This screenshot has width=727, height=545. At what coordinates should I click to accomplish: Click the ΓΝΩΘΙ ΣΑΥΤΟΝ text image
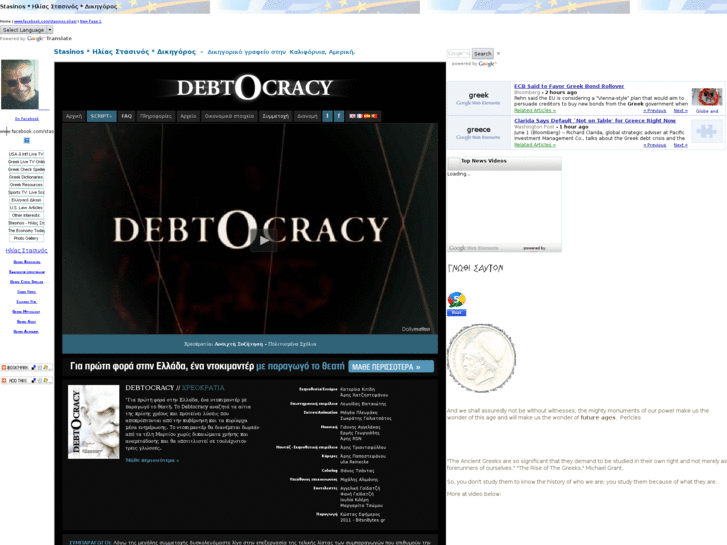pos(475,268)
